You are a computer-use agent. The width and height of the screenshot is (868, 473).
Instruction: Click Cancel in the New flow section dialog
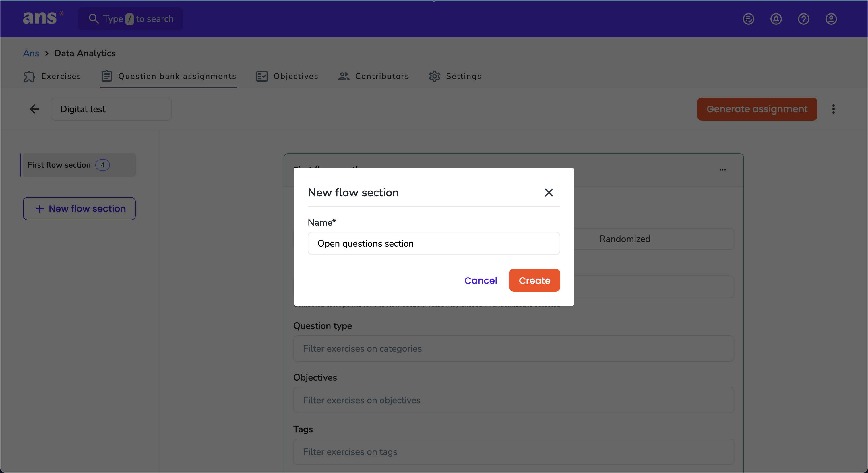pos(480,280)
